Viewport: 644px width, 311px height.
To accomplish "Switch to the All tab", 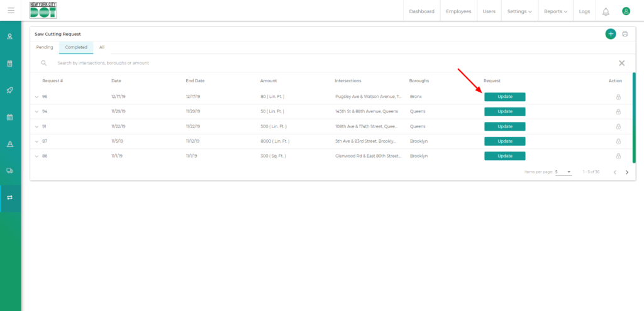I will (102, 47).
